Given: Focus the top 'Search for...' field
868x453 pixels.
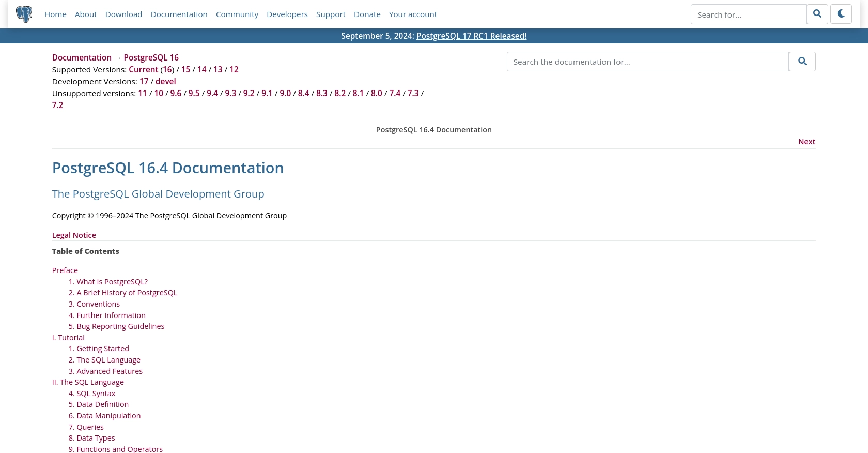Looking at the screenshot, I should click(x=748, y=14).
